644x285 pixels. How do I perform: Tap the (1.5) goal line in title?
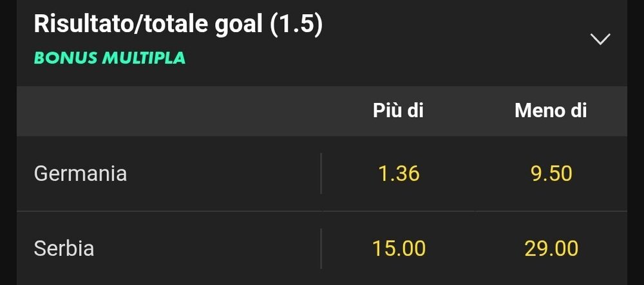pos(296,24)
